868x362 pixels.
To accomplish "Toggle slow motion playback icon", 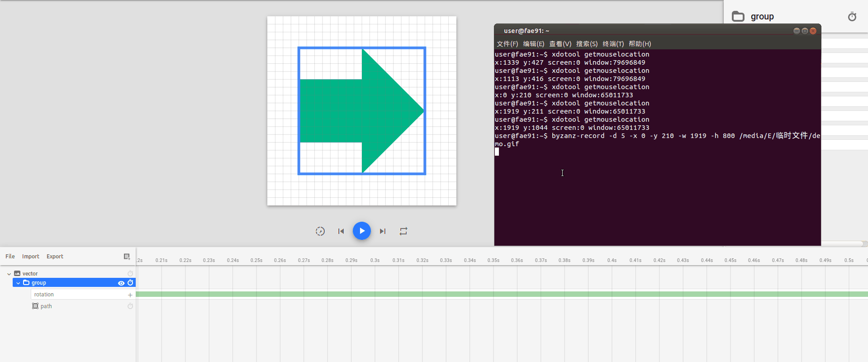I will pyautogui.click(x=320, y=231).
